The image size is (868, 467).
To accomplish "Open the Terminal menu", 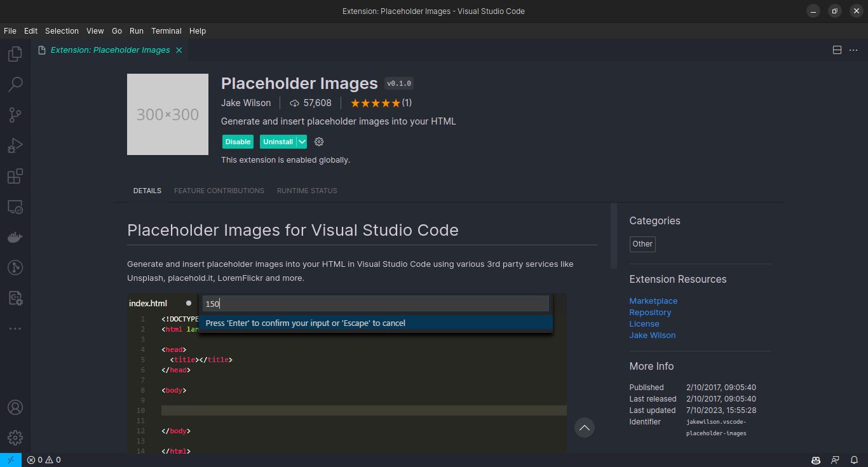I will (166, 30).
